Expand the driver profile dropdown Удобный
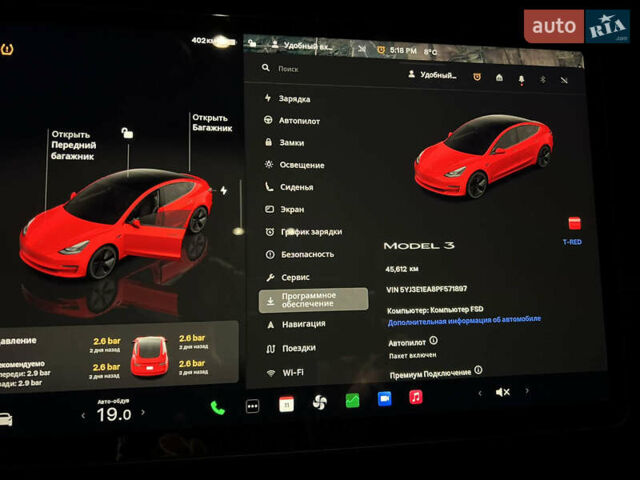640x480 pixels. coord(437,75)
